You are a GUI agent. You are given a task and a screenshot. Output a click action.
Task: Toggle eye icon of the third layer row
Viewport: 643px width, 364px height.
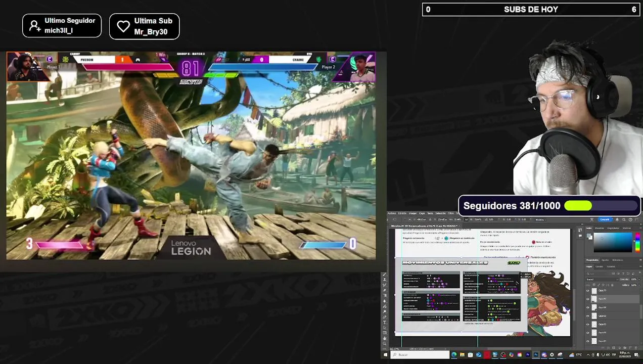pos(588,307)
